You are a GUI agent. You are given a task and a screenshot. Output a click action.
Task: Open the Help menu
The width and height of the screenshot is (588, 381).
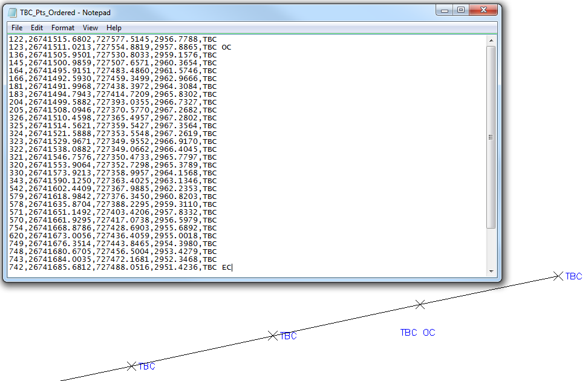(113, 27)
